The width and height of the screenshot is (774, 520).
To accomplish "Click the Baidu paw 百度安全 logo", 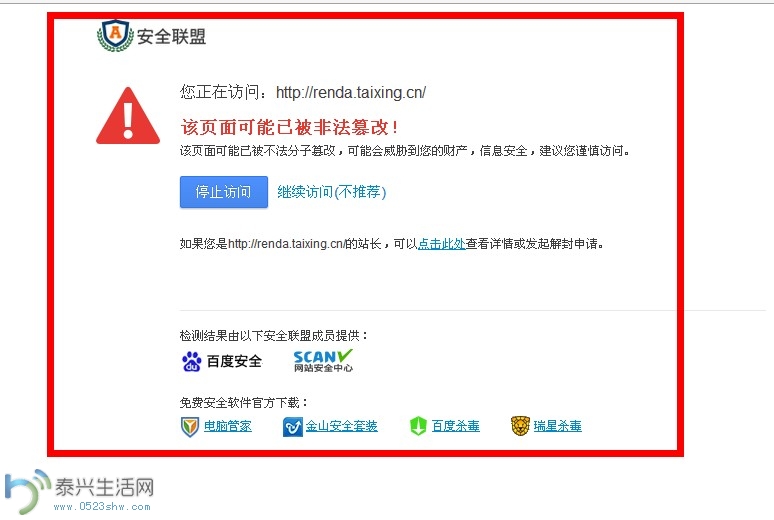I will 222,361.
